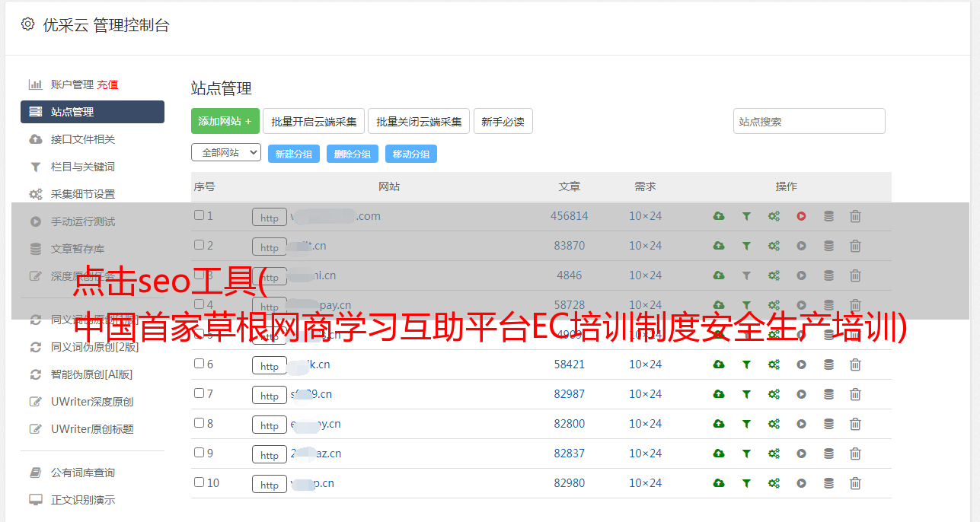This screenshot has height=522, width=980.
Task: Open filter icon for the 83870 articles row
Action: pos(746,246)
